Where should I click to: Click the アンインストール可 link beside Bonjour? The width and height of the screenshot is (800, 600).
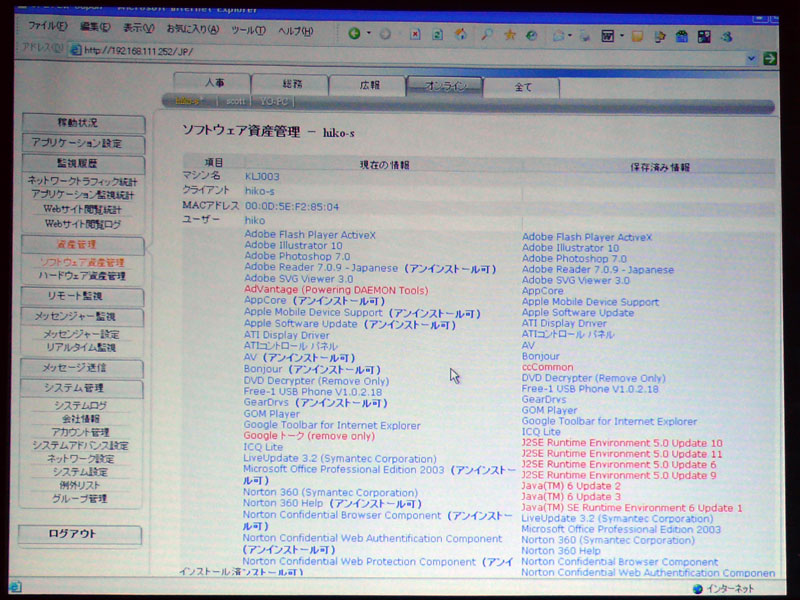click(x=334, y=369)
